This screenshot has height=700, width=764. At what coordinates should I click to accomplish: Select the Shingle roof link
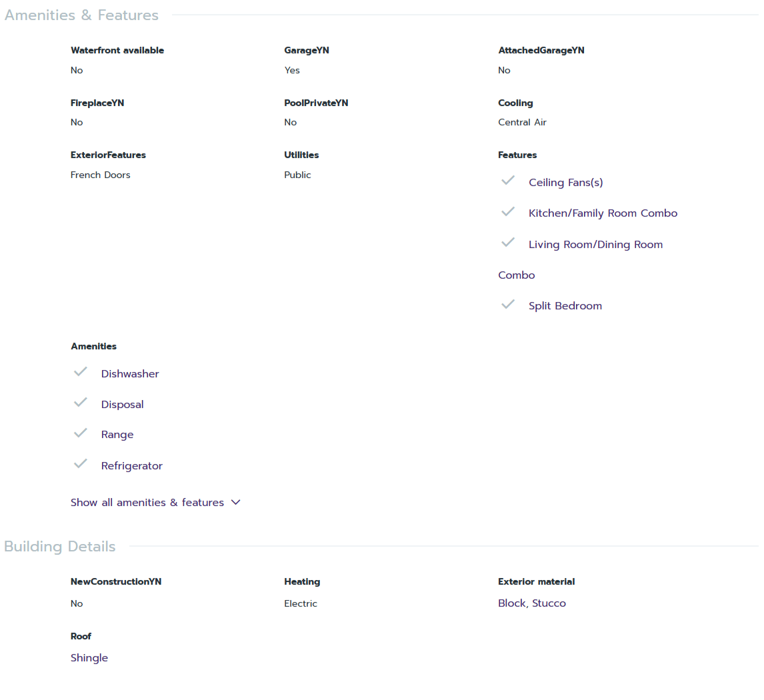click(x=89, y=658)
